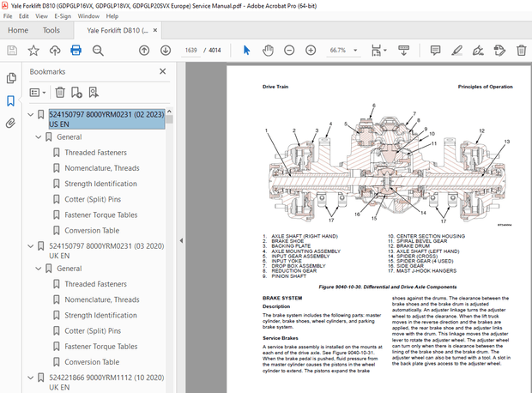The image size is (532, 393).
Task: Click the trash delete toolbar icon
Action: (x=521, y=51)
